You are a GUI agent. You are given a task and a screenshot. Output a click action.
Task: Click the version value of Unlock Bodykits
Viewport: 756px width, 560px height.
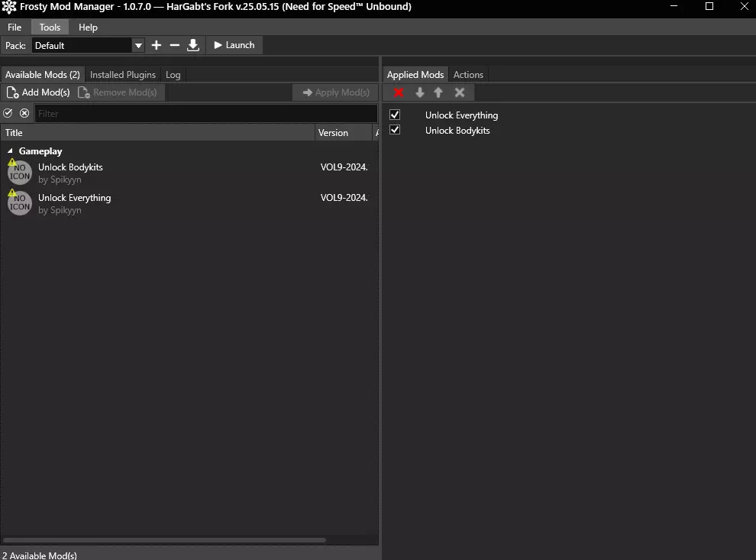click(x=344, y=167)
